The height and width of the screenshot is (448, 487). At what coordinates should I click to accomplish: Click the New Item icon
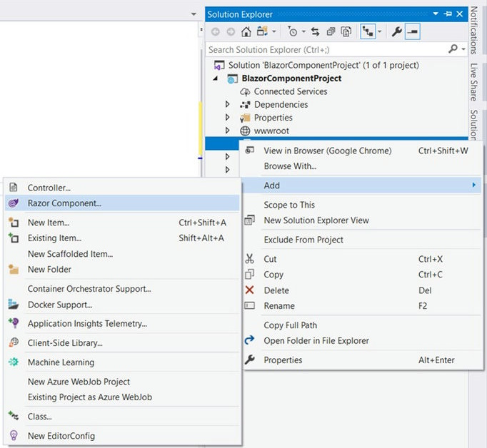14,222
